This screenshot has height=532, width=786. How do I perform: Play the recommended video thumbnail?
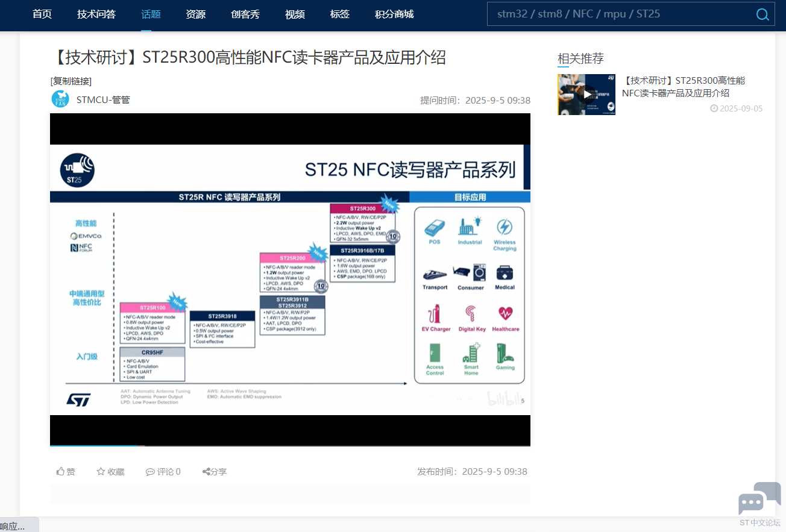click(x=586, y=95)
